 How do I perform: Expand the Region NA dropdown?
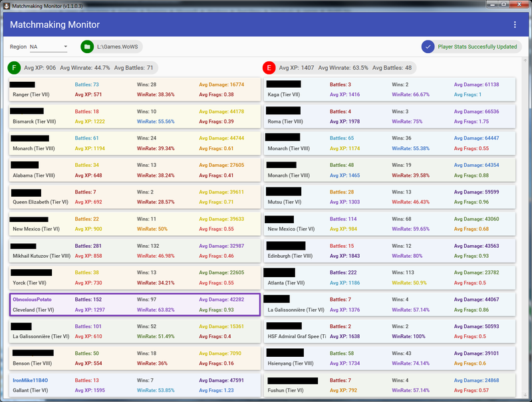[49, 47]
